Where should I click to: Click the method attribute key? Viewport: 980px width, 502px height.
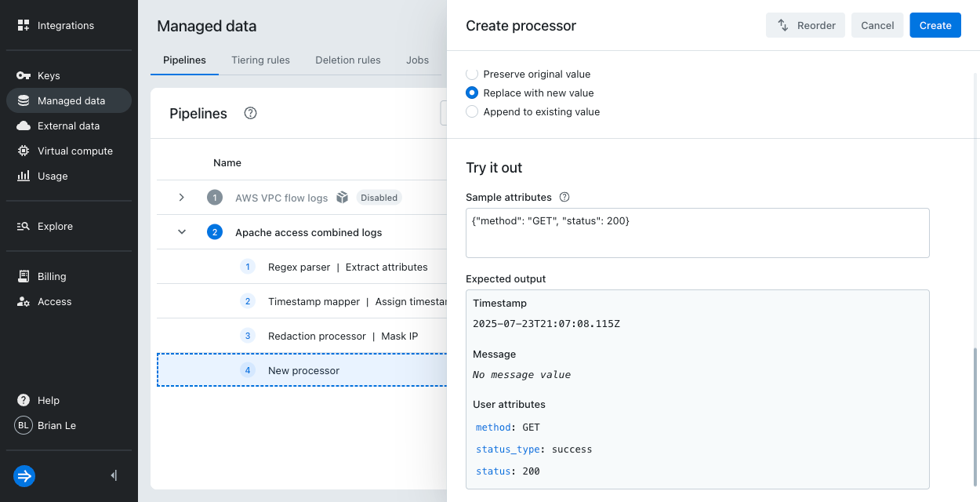coord(494,427)
